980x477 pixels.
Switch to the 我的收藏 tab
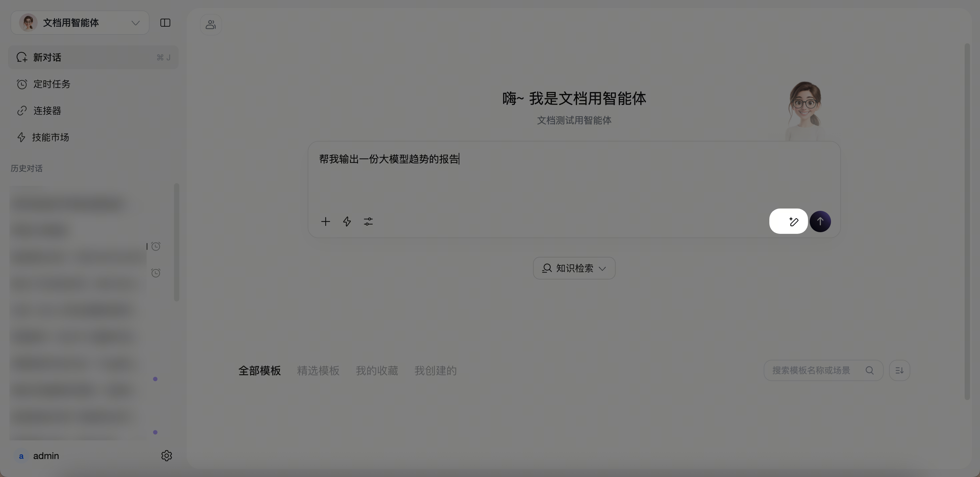coord(377,371)
